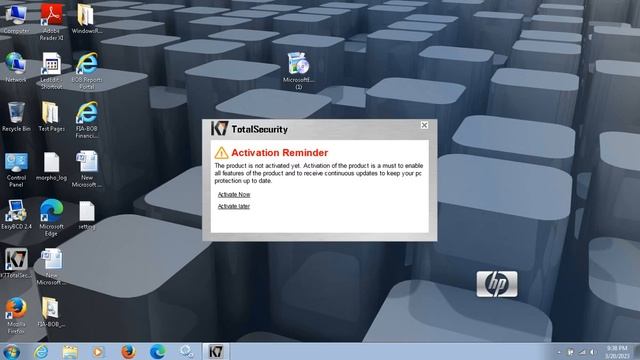
Task: Open the Windows Start menu
Action: tap(11, 351)
